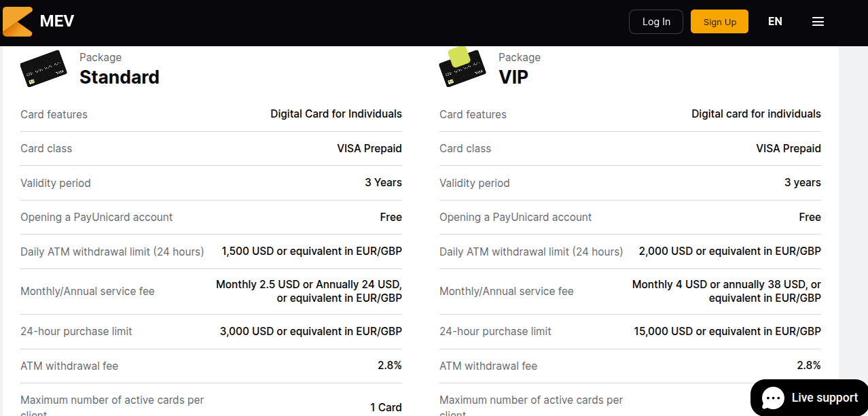The height and width of the screenshot is (416, 868).
Task: Click VIP's Opening a PayUnicard account label
Action: point(516,218)
